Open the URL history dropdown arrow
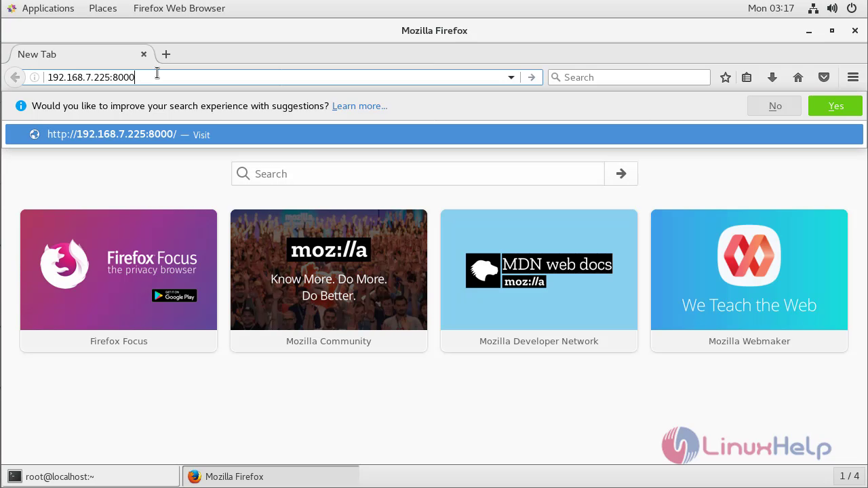 coord(511,77)
